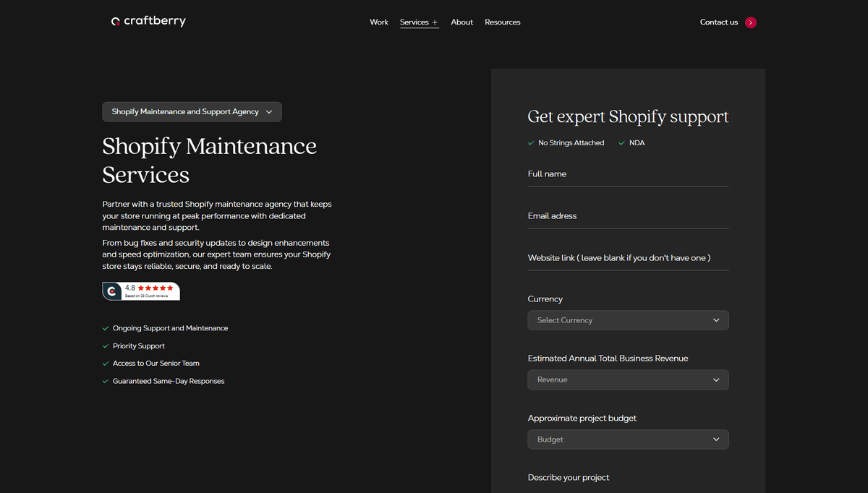
Task: Open the Budget dropdown
Action: coord(628,440)
